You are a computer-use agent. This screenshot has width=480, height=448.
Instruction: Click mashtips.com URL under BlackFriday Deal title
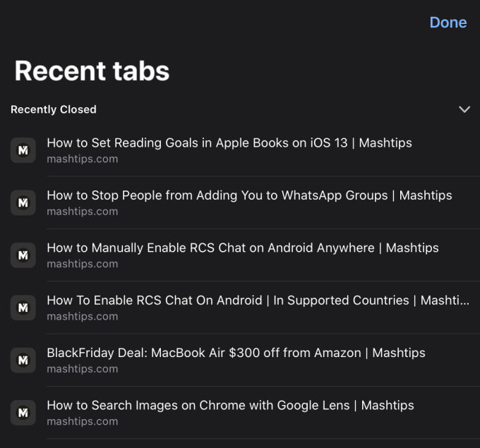(x=82, y=369)
